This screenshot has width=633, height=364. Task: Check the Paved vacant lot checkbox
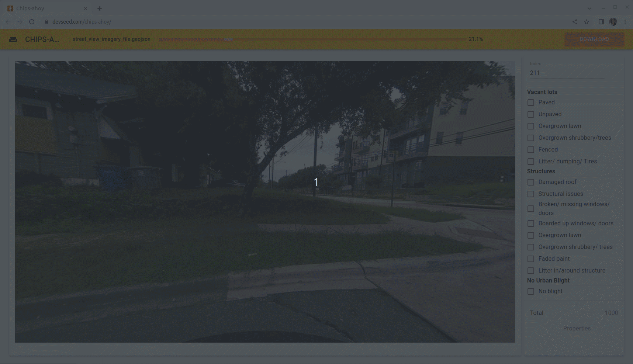tap(531, 103)
